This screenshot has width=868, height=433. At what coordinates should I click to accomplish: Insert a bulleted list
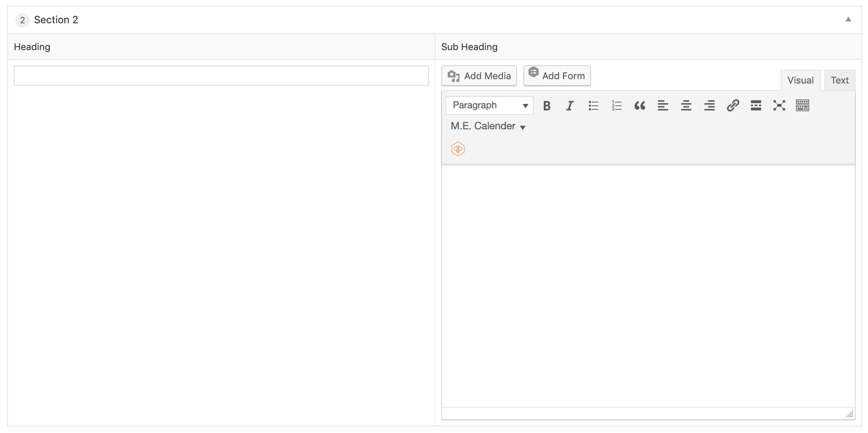[593, 105]
